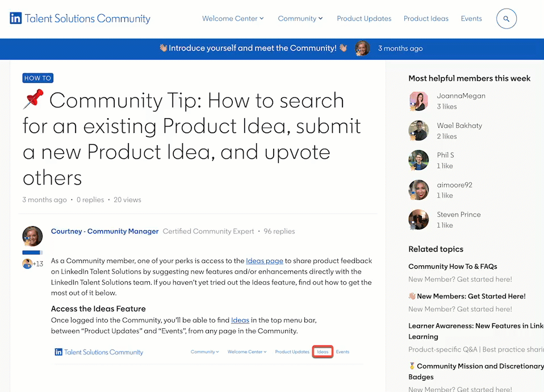This screenshot has height=392, width=544.
Task: Open the search magnifier icon
Action: point(506,19)
